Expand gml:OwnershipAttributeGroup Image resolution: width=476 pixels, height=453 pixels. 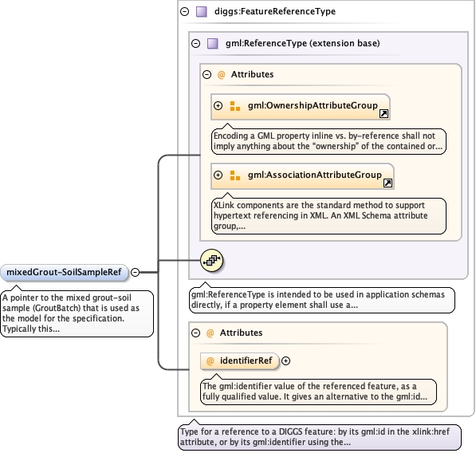click(218, 105)
